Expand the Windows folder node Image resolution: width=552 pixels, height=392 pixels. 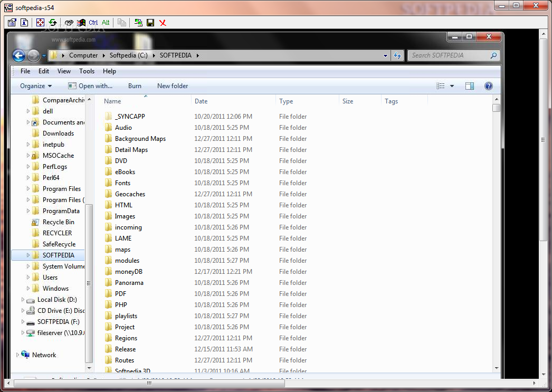pos(28,288)
